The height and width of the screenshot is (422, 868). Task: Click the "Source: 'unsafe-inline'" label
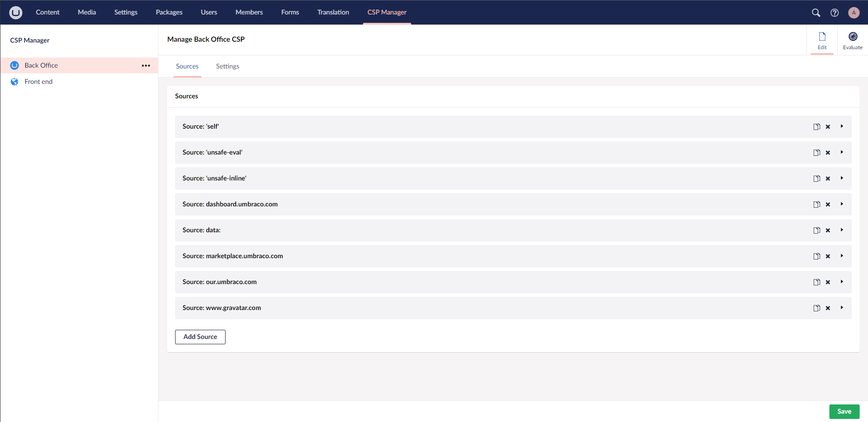[215, 178]
